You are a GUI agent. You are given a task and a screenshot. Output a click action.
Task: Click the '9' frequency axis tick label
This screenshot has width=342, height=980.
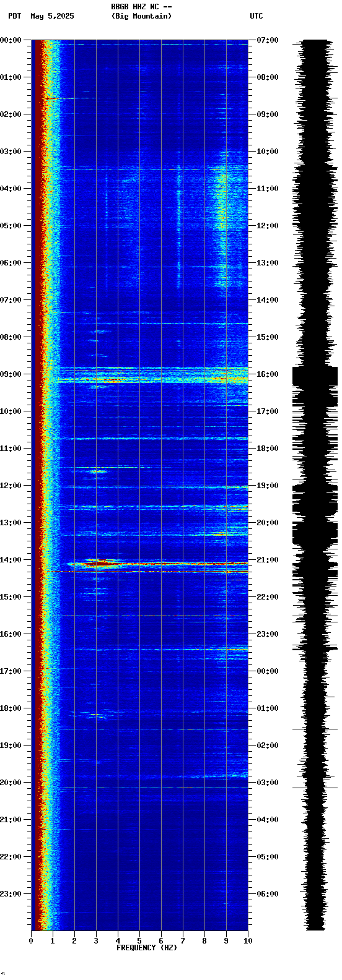pos(226,941)
